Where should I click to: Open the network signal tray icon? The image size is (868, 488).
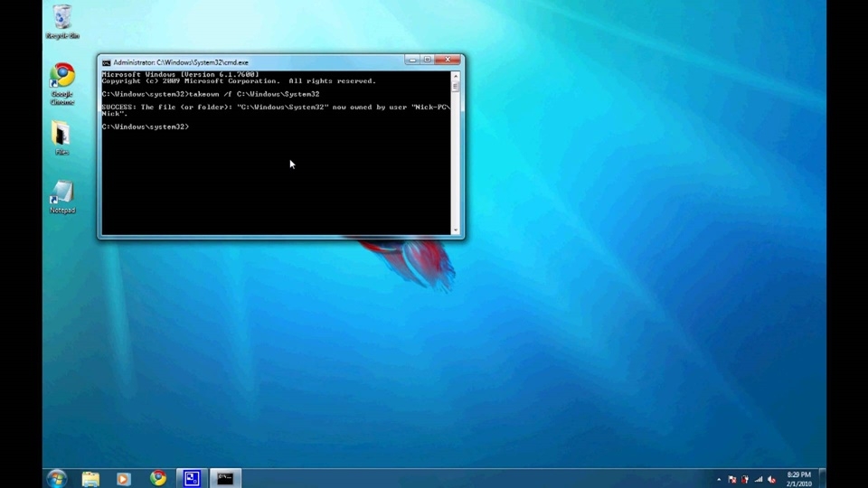click(x=759, y=480)
